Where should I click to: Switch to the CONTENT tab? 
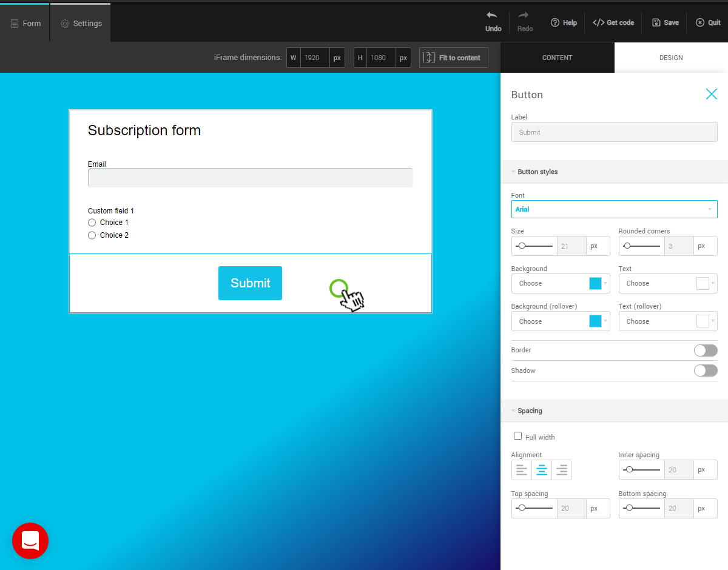pos(557,58)
